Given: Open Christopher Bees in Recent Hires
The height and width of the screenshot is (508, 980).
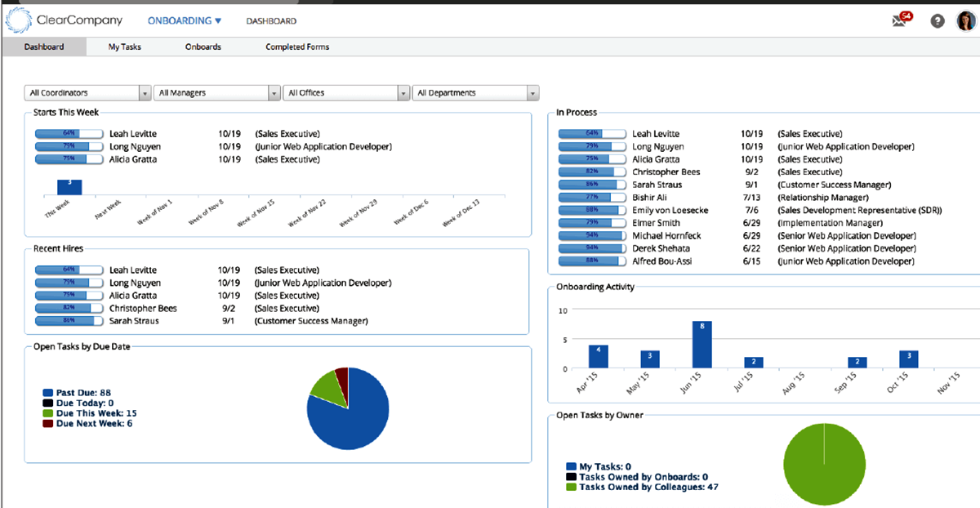Looking at the screenshot, I should pyautogui.click(x=143, y=309).
